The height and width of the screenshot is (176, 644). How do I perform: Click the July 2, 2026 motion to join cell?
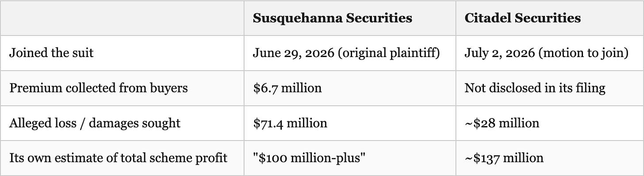[x=549, y=53]
